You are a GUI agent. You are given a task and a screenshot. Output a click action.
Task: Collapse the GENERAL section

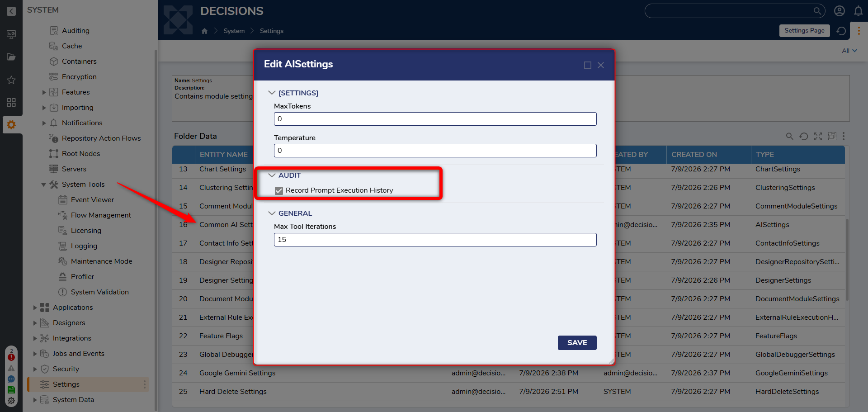[x=272, y=213]
